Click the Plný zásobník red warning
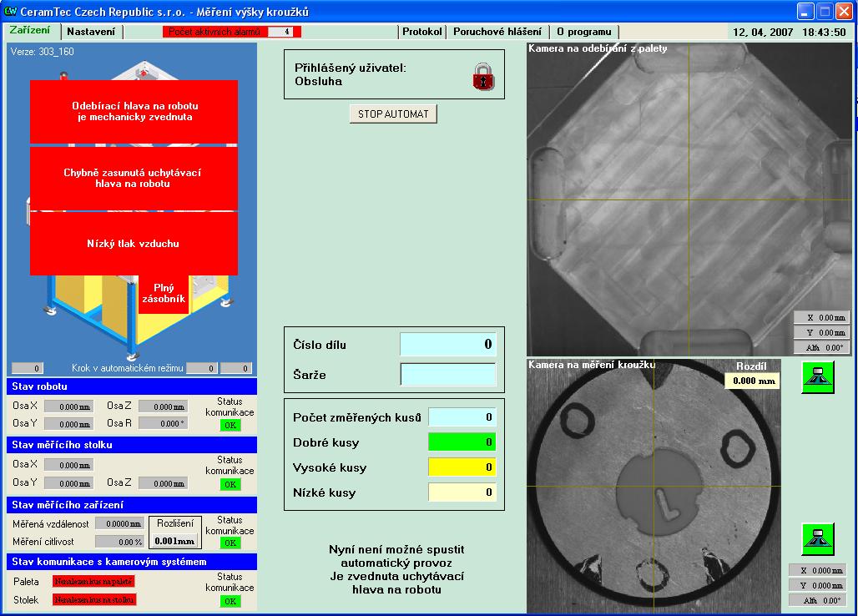Viewport: 858px width, 616px height. pyautogui.click(x=163, y=293)
